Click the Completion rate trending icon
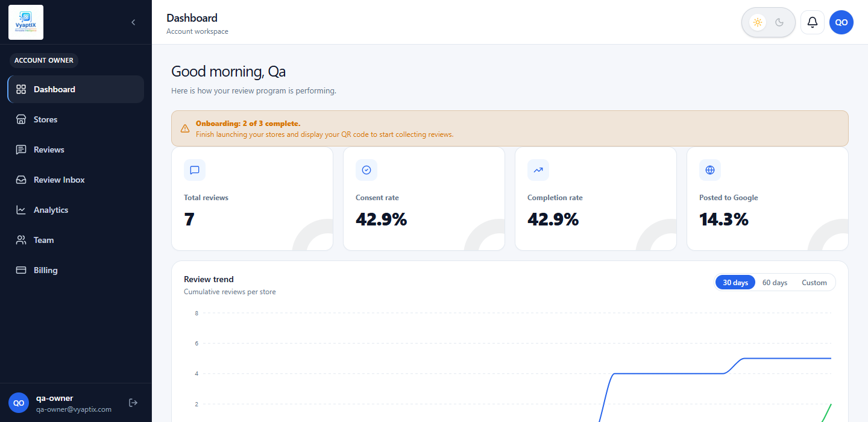868x422 pixels. click(x=538, y=170)
